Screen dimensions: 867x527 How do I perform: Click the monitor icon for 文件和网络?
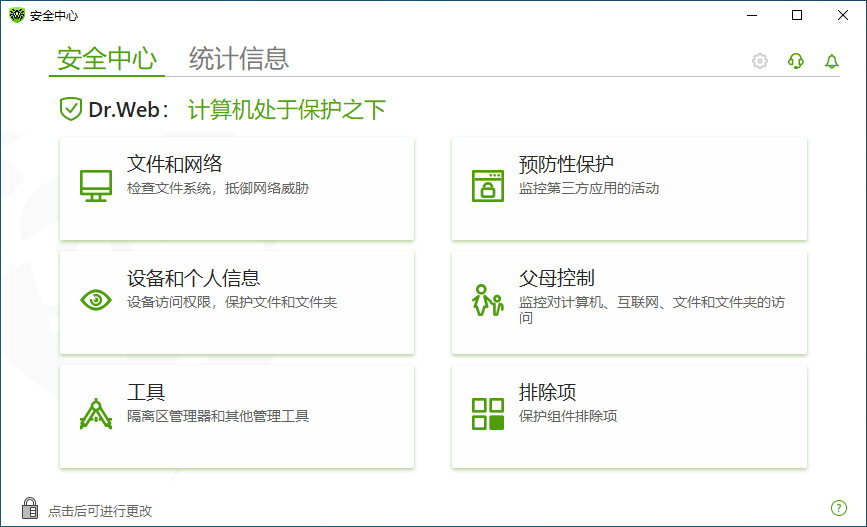(96, 185)
